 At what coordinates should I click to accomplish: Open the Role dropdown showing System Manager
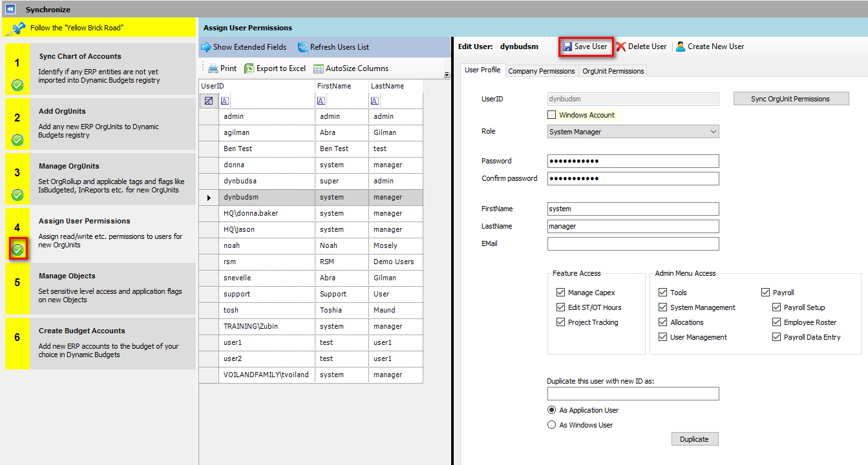pyautogui.click(x=633, y=132)
